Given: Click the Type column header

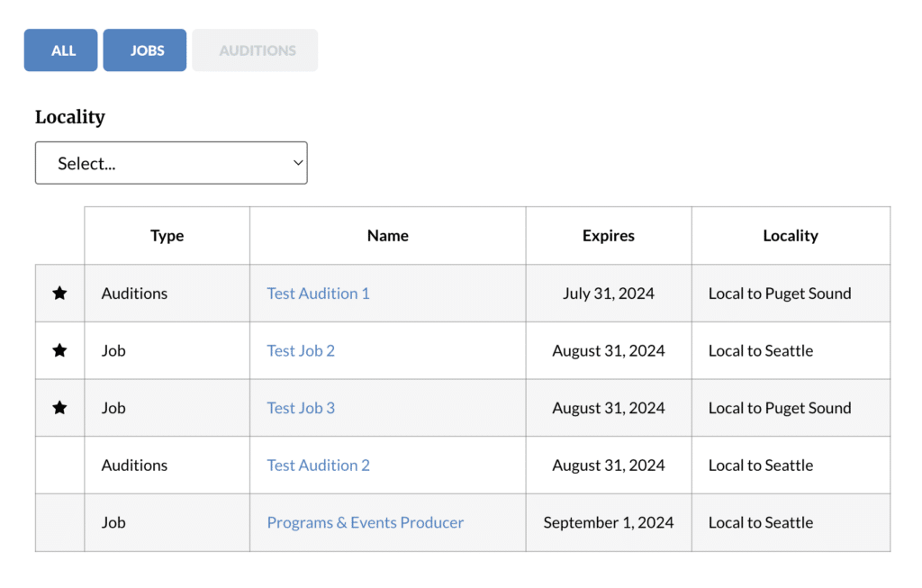Looking at the screenshot, I should pos(167,236).
